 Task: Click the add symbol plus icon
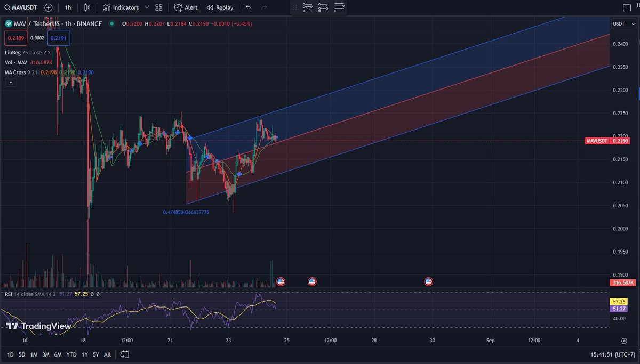click(x=49, y=7)
